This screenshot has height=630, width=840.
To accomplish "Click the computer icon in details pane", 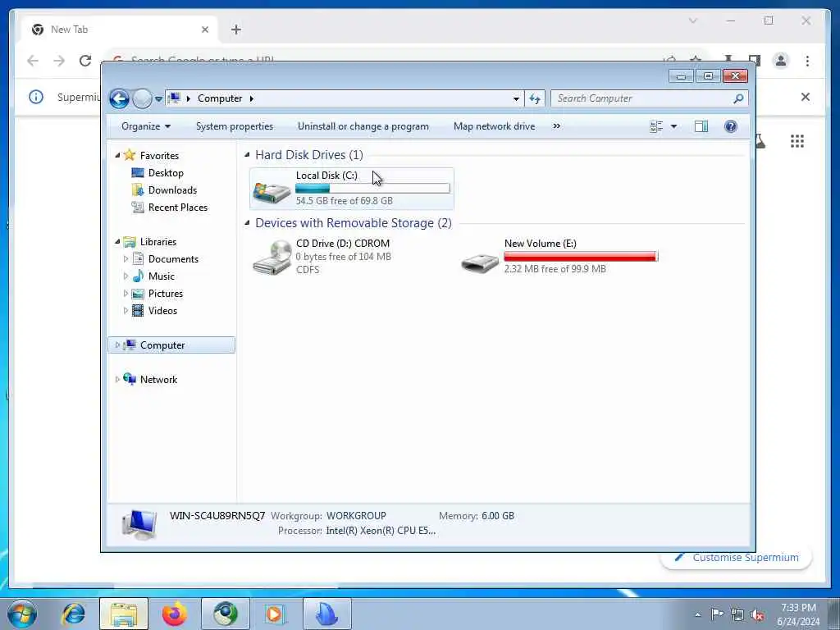I will [139, 524].
